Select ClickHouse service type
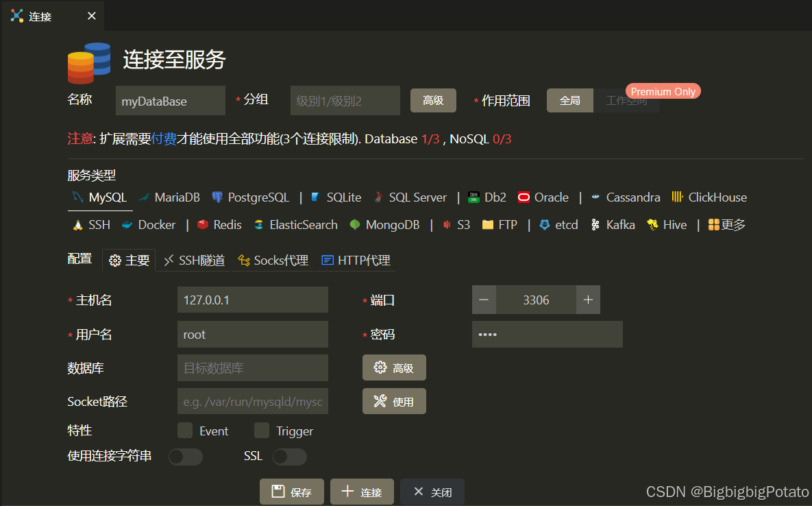Screen dimensions: 812x506 [709, 197]
